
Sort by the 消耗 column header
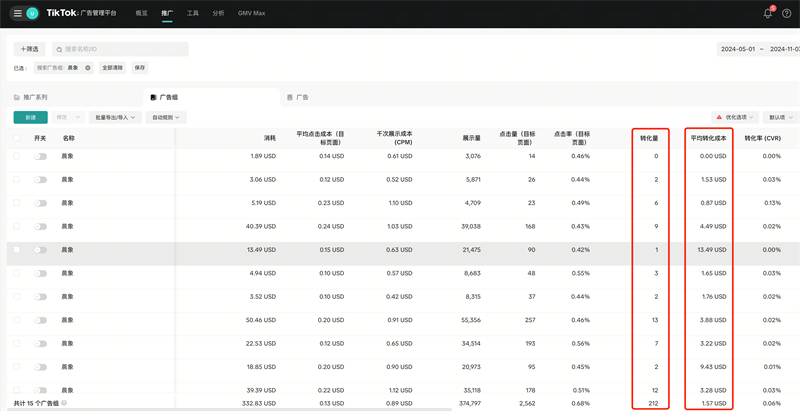(x=270, y=138)
